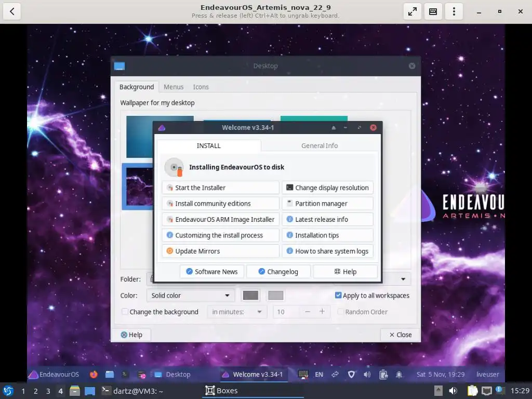Screen dimensions: 532x399
Task: Expand the dropdown arrow right of Folder row
Action: (403, 279)
